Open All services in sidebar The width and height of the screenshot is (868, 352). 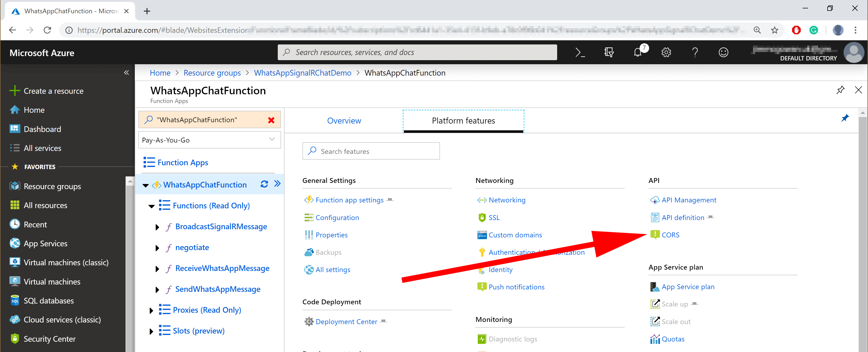35,148
